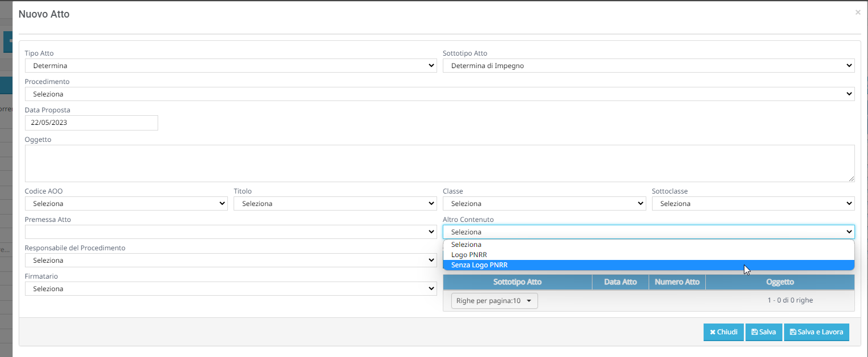
Task: Click the Salva e Lavora button
Action: pyautogui.click(x=816, y=332)
